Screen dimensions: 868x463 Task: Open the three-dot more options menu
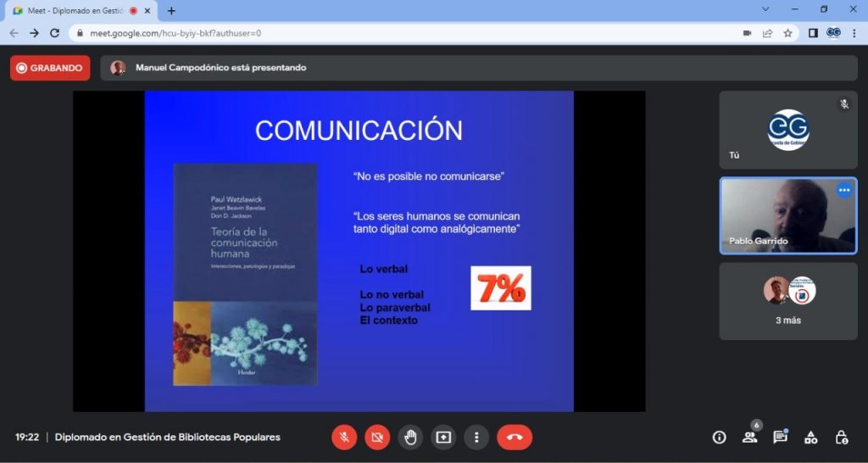pos(476,437)
